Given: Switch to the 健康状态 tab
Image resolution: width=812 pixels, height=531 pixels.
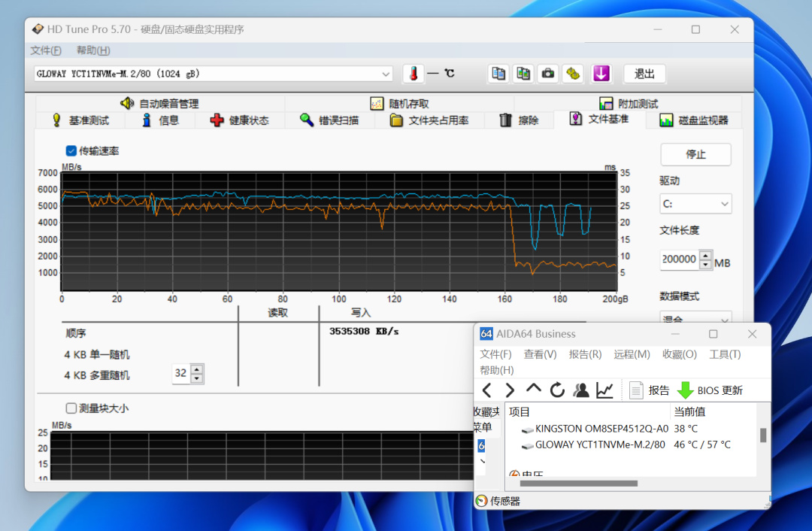Looking at the screenshot, I should pos(239,120).
